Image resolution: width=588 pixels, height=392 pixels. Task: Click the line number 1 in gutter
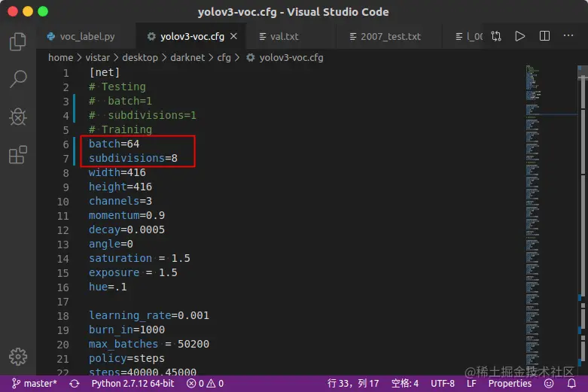point(66,73)
